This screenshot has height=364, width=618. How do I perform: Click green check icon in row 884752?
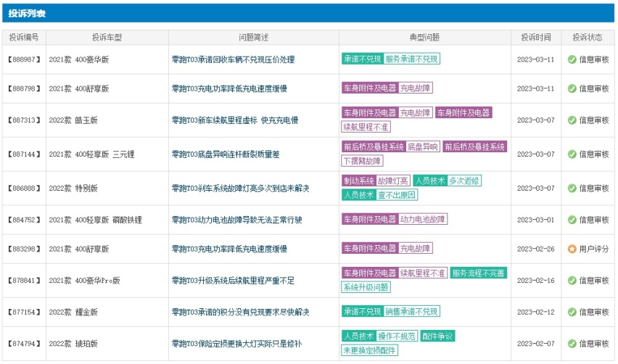pos(572,220)
